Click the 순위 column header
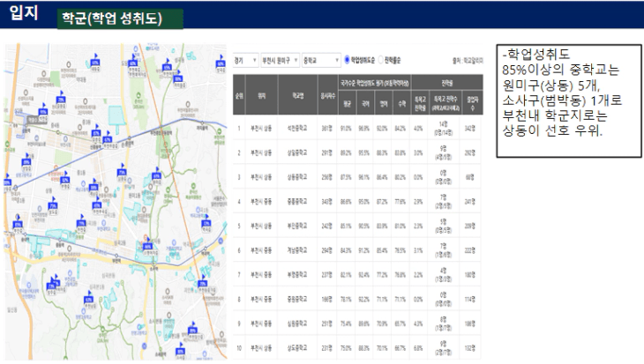 239,95
